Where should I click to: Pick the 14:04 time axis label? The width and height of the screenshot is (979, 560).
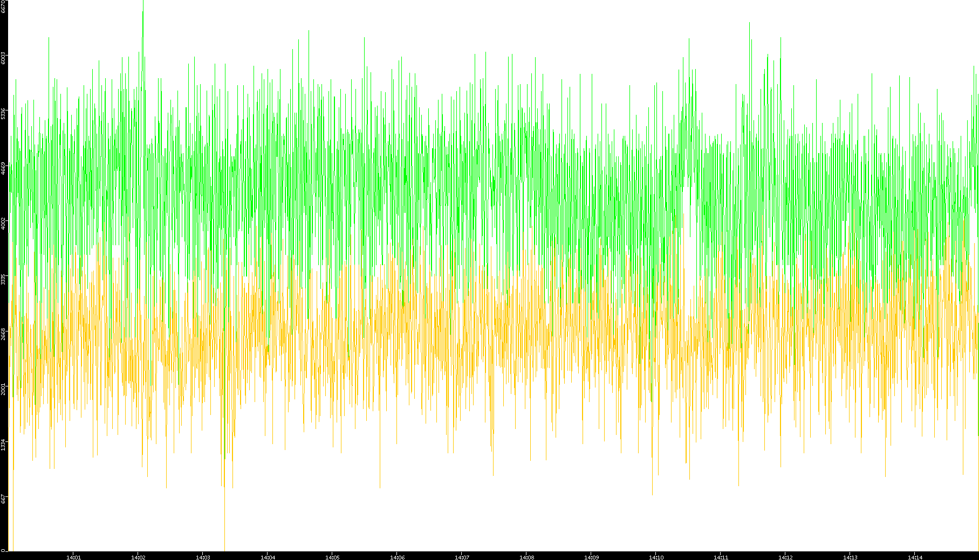(x=268, y=557)
